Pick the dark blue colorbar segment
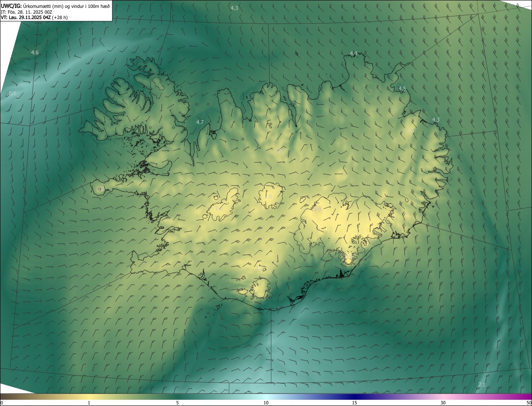This screenshot has height=406, width=532. pos(353,396)
